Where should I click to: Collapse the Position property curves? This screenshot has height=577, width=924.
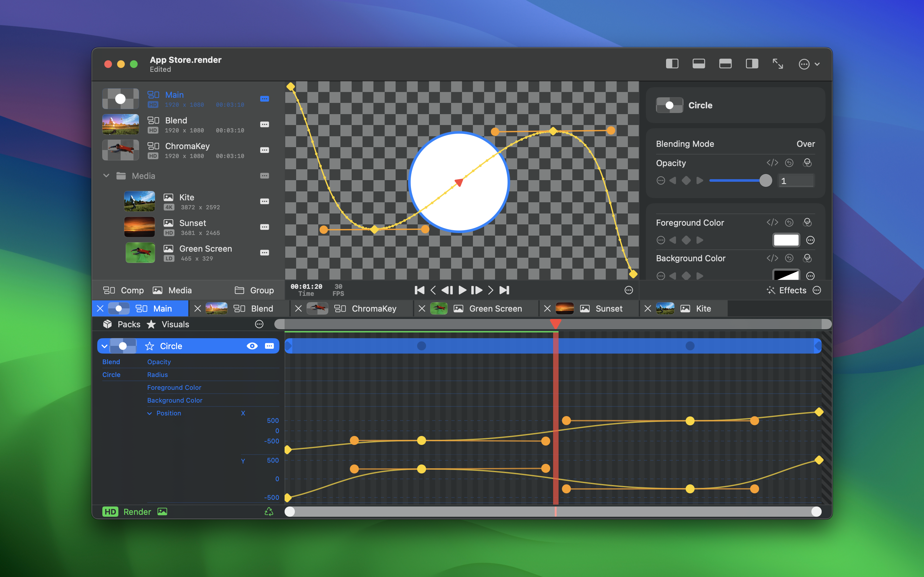point(150,413)
